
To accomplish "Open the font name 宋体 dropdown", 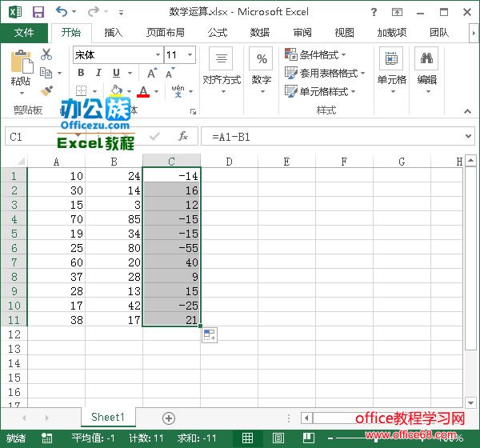I will 158,55.
